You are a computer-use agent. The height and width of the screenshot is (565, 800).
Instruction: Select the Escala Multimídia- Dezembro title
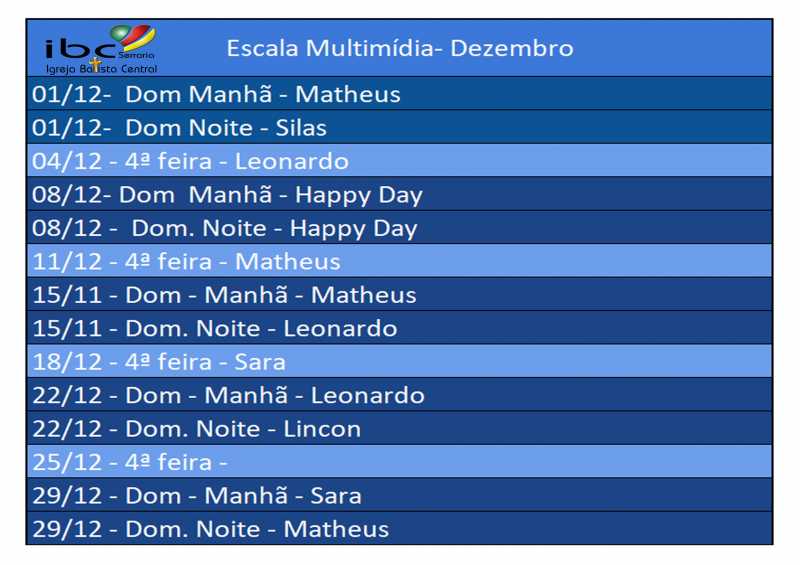[400, 48]
